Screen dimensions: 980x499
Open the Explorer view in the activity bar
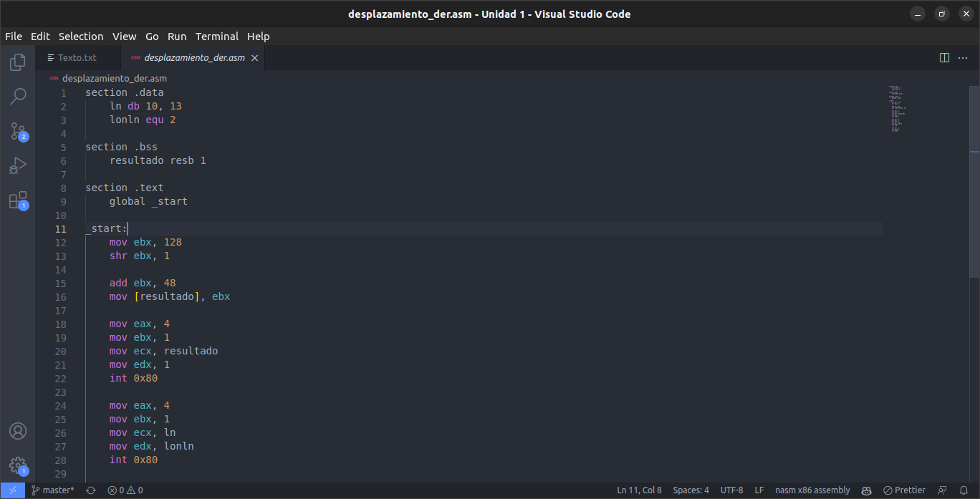(18, 62)
